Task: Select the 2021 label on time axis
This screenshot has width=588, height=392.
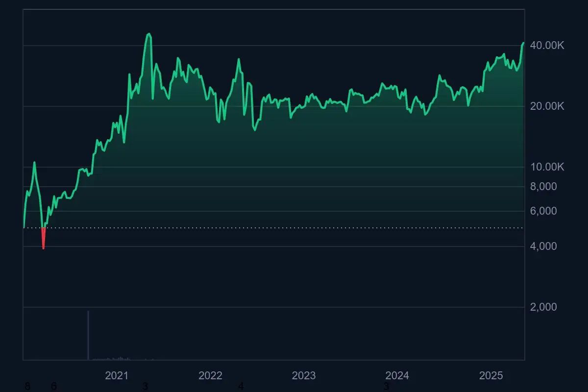Action: 117,376
